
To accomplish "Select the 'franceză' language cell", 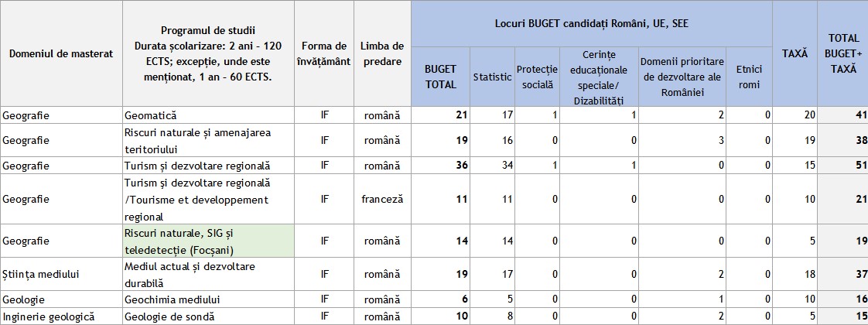I will point(382,200).
